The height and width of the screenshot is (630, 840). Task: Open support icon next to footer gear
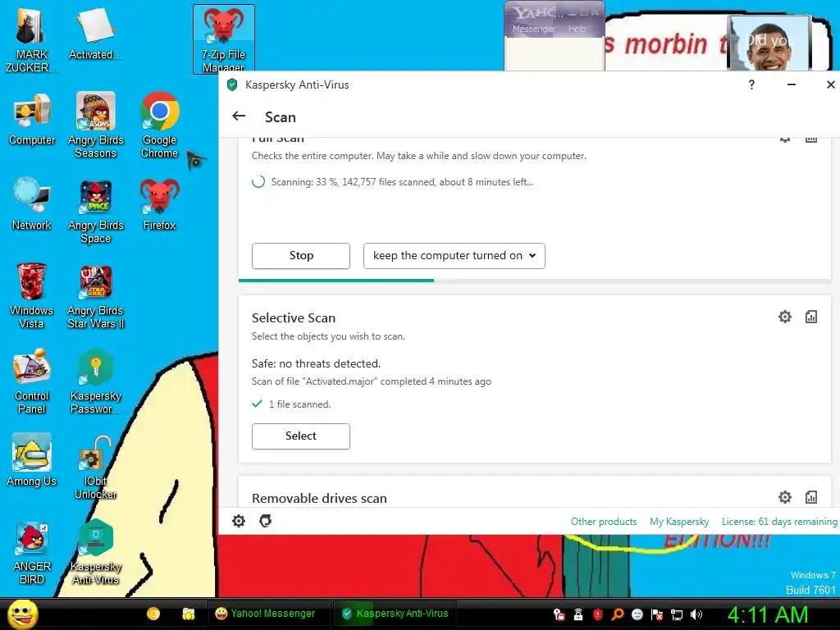pyautogui.click(x=265, y=521)
